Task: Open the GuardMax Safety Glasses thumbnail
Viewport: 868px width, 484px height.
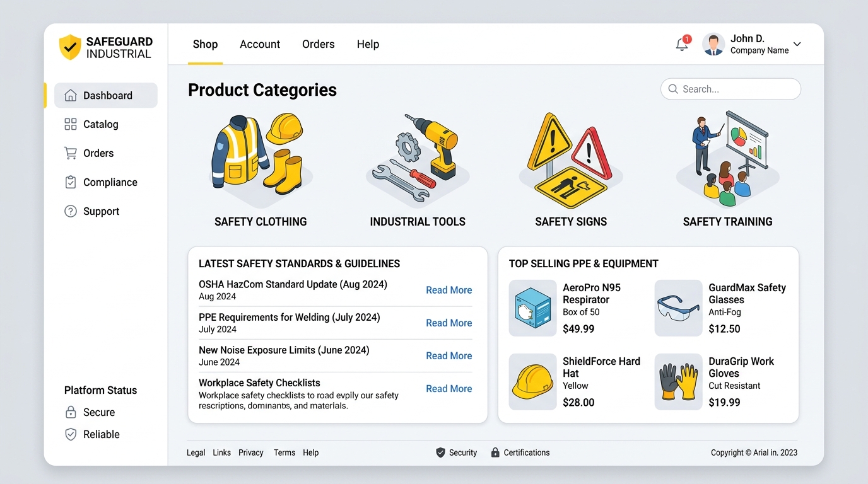Action: (679, 308)
